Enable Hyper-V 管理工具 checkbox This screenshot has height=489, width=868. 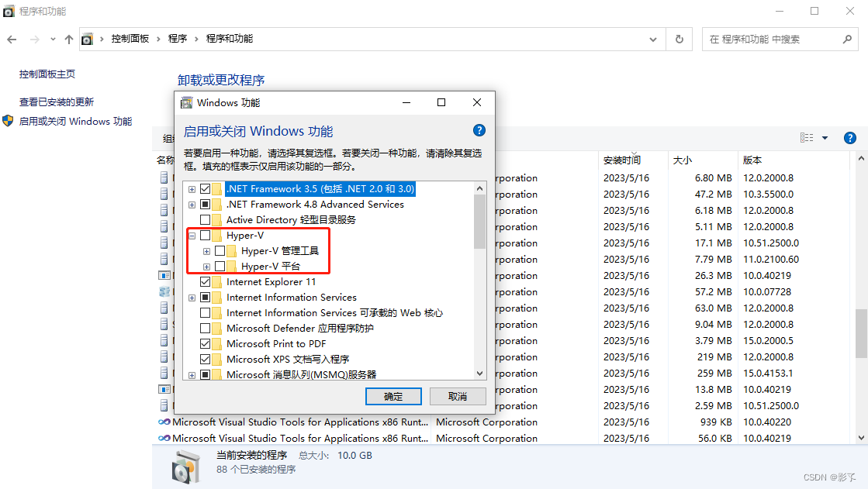(x=220, y=250)
